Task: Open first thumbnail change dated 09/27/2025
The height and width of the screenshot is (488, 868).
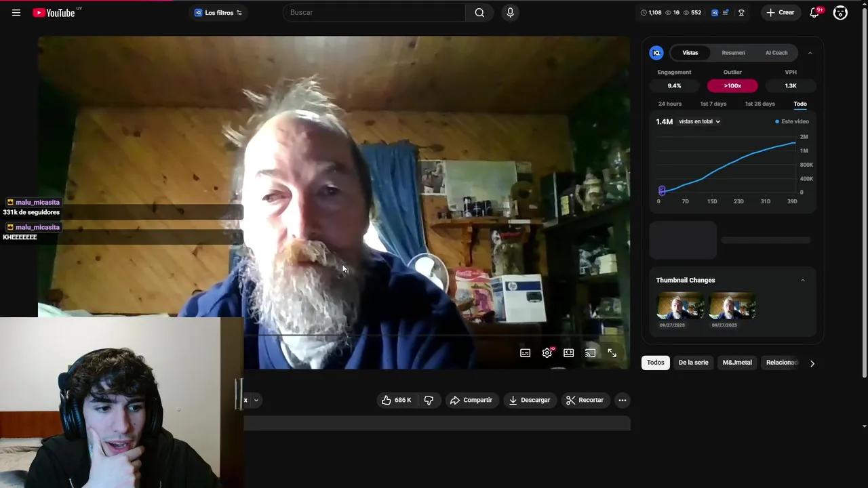Action: 680,306
